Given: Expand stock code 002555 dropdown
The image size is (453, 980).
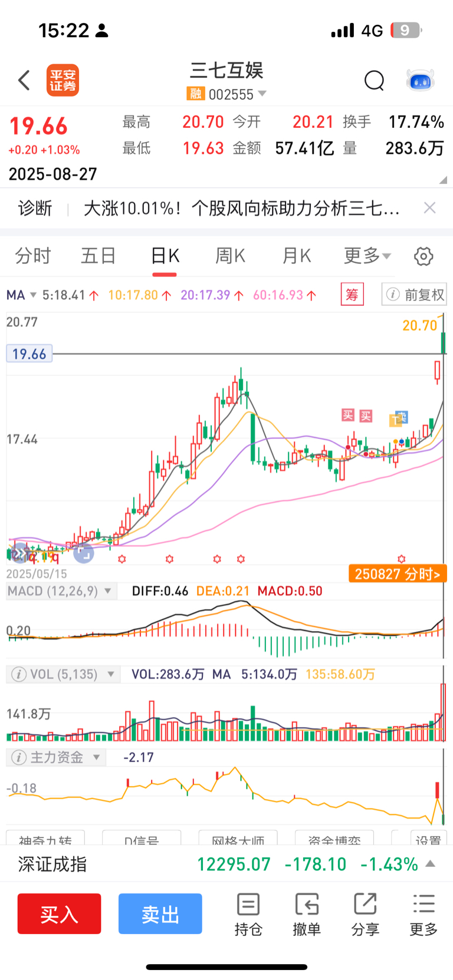Looking at the screenshot, I should coord(262,94).
